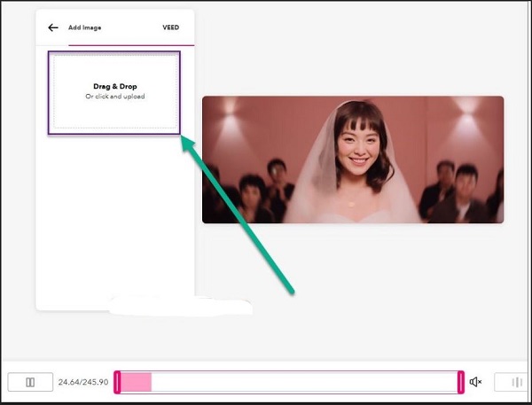Click the VEED logo in panel header
This screenshot has height=405, width=532.
coord(170,27)
